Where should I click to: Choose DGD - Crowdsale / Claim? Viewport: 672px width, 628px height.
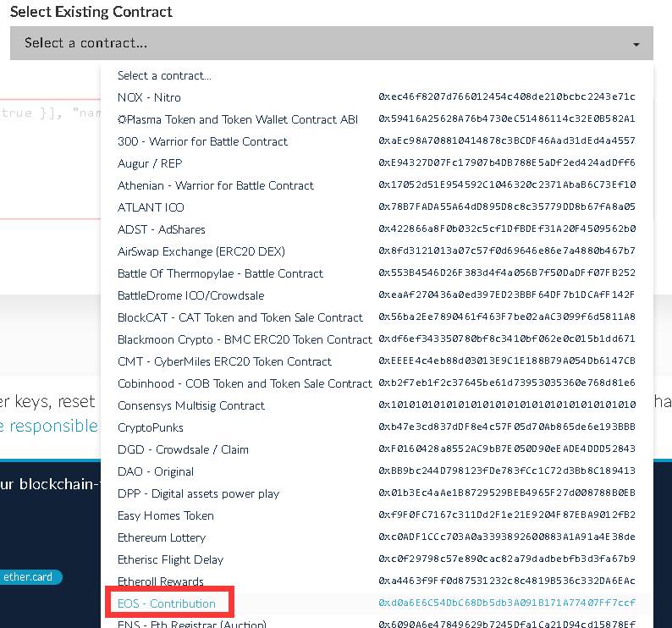pyautogui.click(x=377, y=449)
